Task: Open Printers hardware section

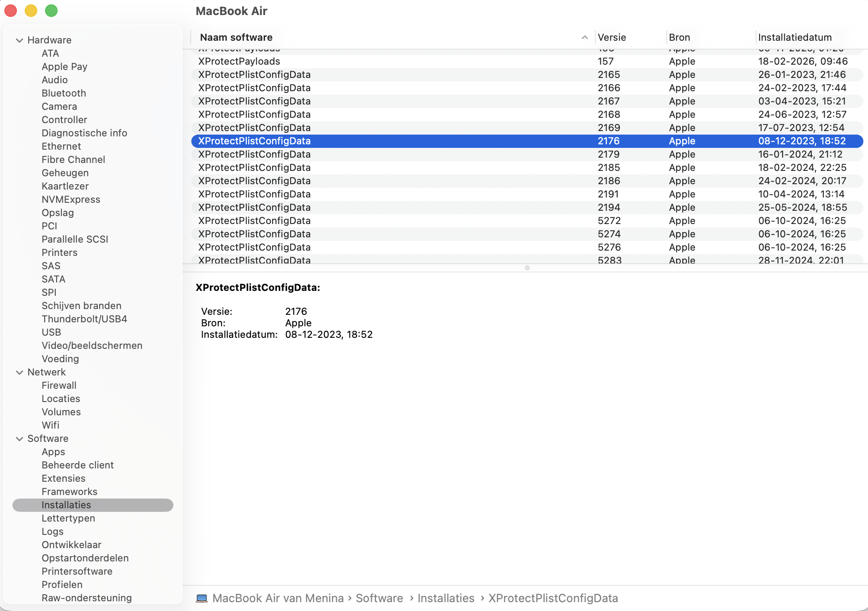Action: tap(60, 253)
